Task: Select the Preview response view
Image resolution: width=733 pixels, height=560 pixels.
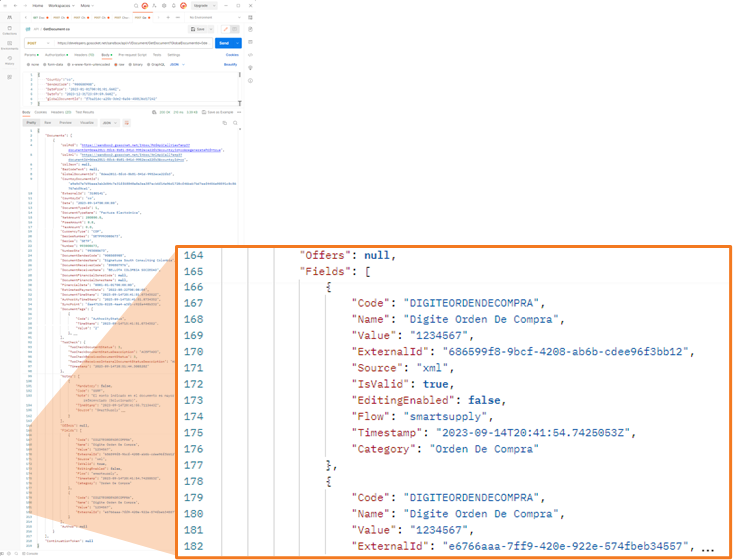Action: click(x=65, y=122)
